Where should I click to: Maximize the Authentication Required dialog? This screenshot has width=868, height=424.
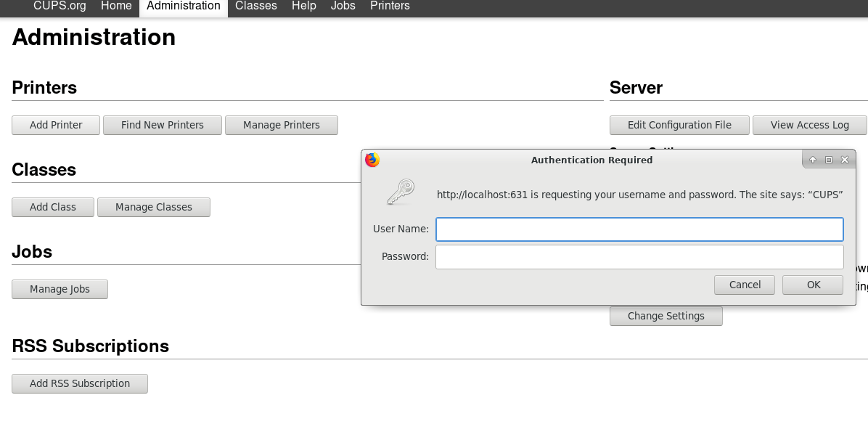829,160
